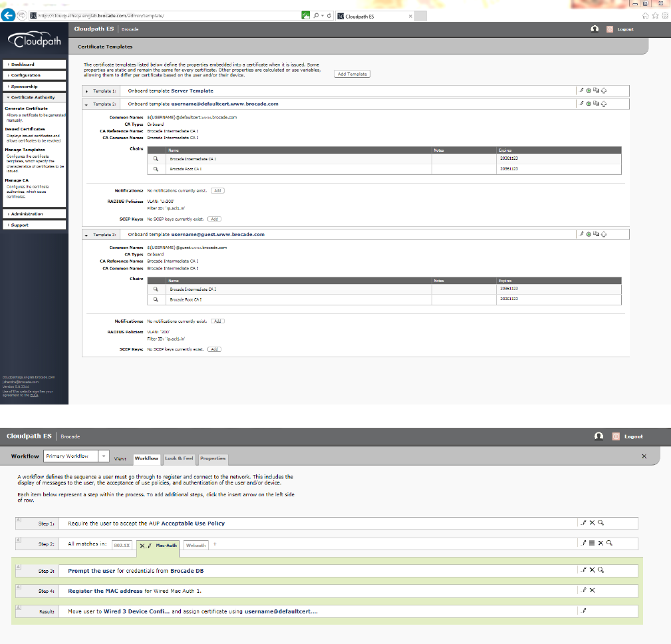Click the Template 2 up-arrow icon

[x=604, y=104]
